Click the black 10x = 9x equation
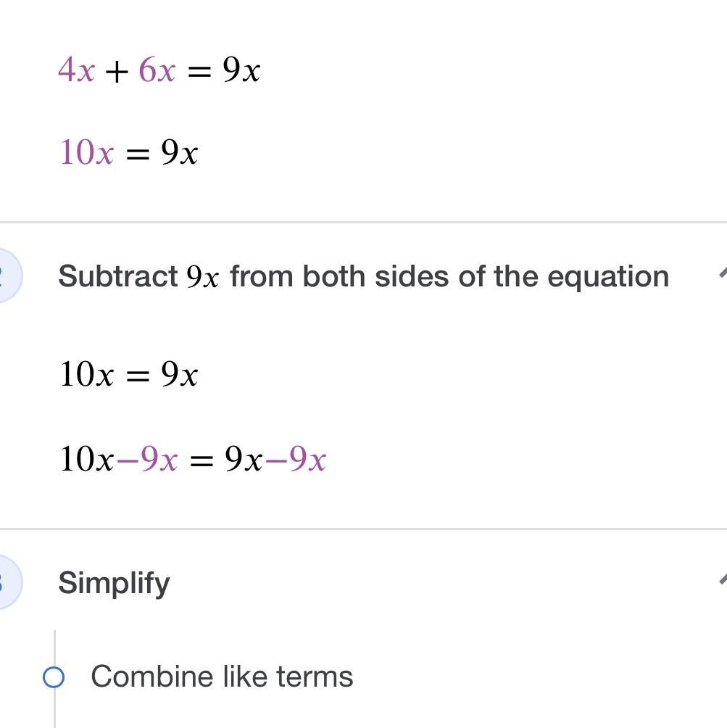 coord(128,375)
